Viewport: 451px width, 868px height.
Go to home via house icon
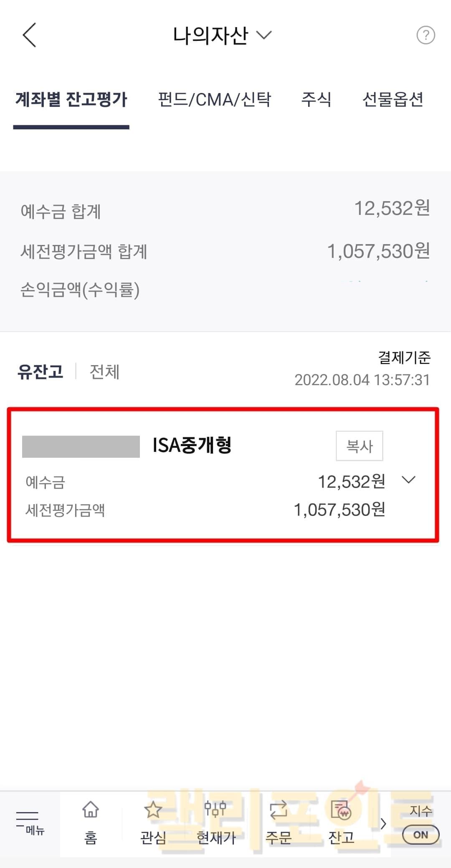point(91,810)
